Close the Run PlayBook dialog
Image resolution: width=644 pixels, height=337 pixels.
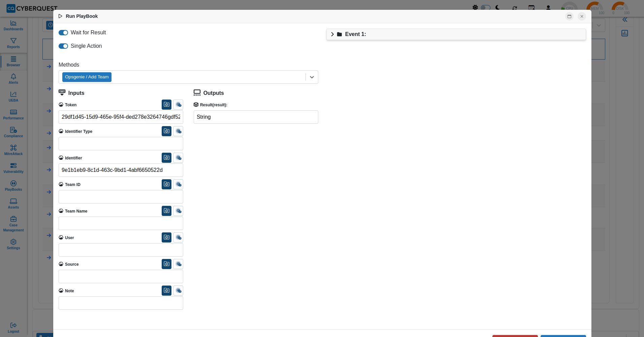click(x=582, y=16)
